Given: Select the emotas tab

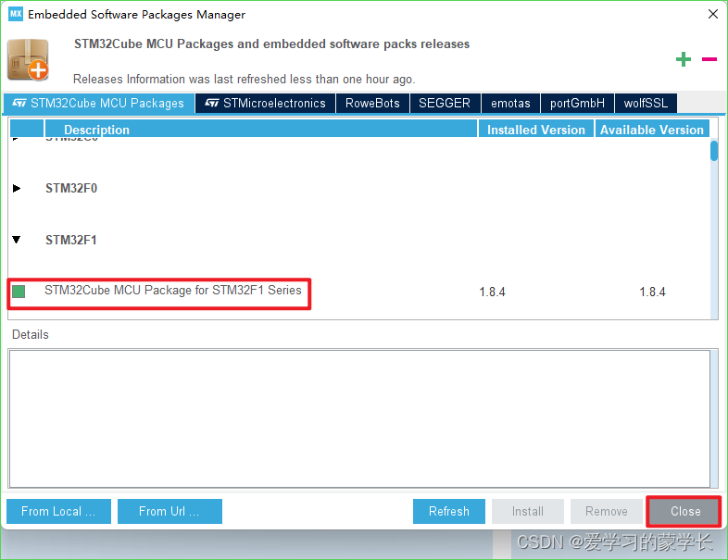Looking at the screenshot, I should pos(510,103).
